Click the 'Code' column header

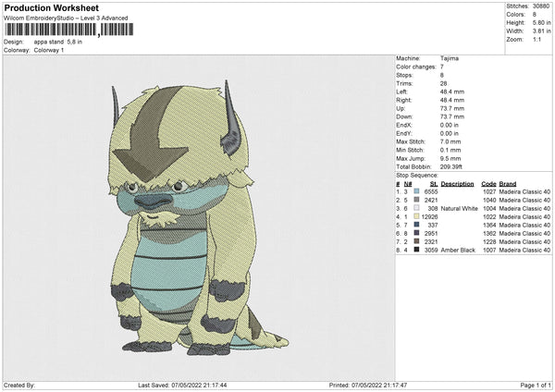pyautogui.click(x=488, y=184)
